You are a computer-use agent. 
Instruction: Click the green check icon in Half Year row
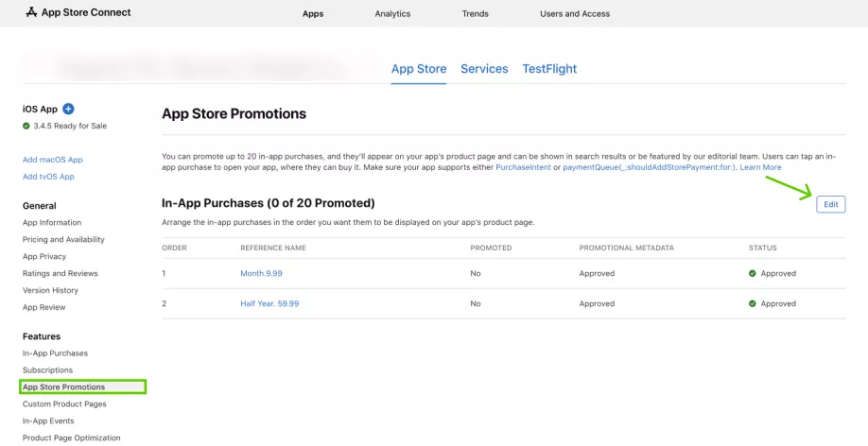click(753, 303)
